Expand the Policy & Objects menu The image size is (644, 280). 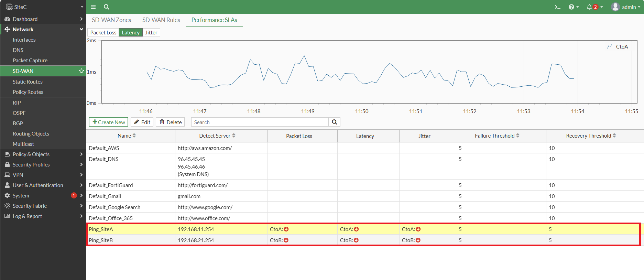click(43, 154)
